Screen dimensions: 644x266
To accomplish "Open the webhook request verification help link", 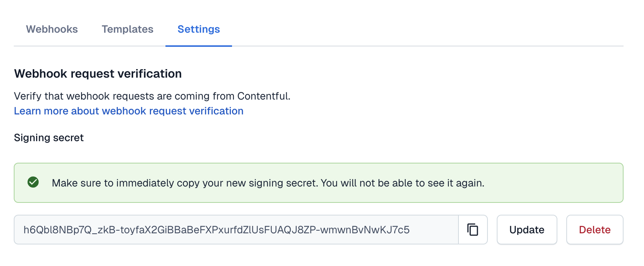I will click(x=129, y=111).
